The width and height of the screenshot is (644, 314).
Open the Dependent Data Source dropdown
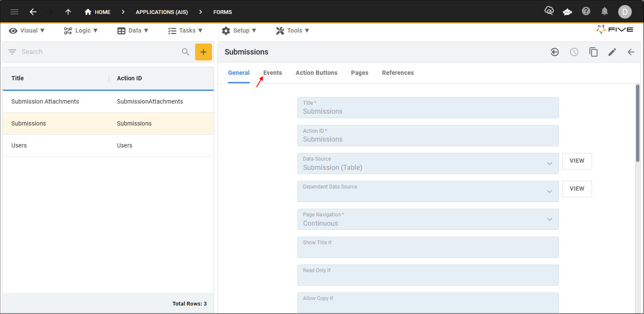point(549,191)
